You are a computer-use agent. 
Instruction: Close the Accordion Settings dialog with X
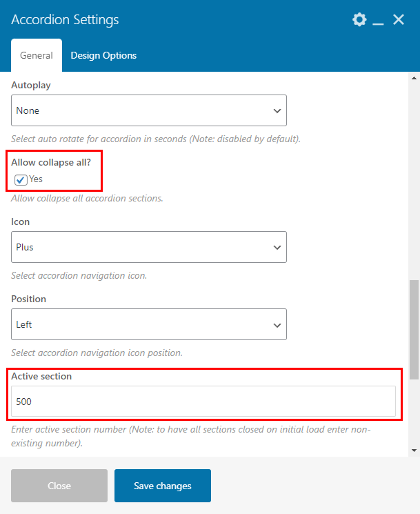[x=399, y=20]
